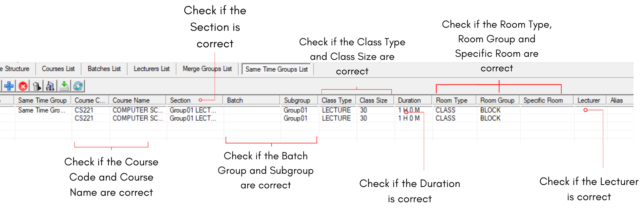The image size is (644, 210).
Task: Select the 'Same Time Gro...' cell in first row
Action: 41,110
